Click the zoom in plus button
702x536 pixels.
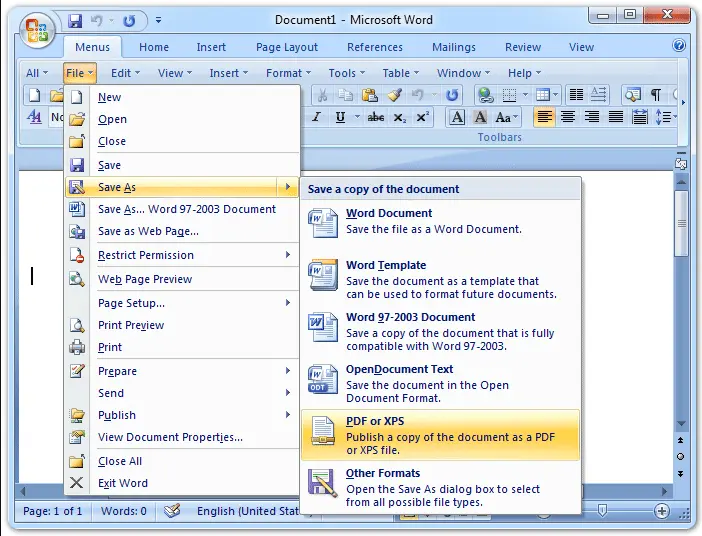662,511
